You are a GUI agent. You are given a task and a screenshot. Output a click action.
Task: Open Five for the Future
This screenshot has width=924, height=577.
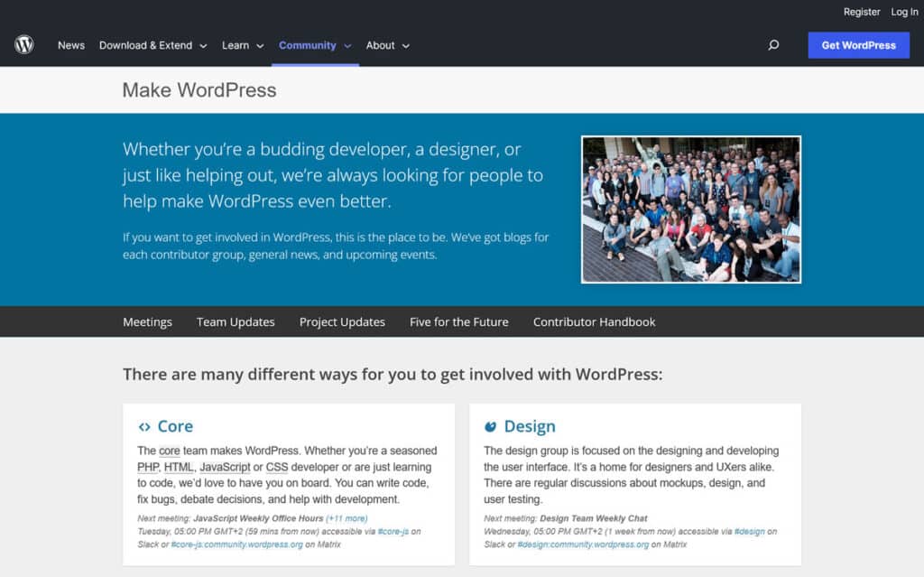click(x=458, y=321)
